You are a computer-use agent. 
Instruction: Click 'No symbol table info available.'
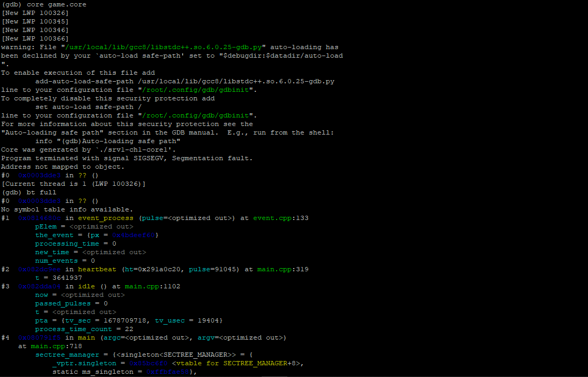click(x=67, y=209)
